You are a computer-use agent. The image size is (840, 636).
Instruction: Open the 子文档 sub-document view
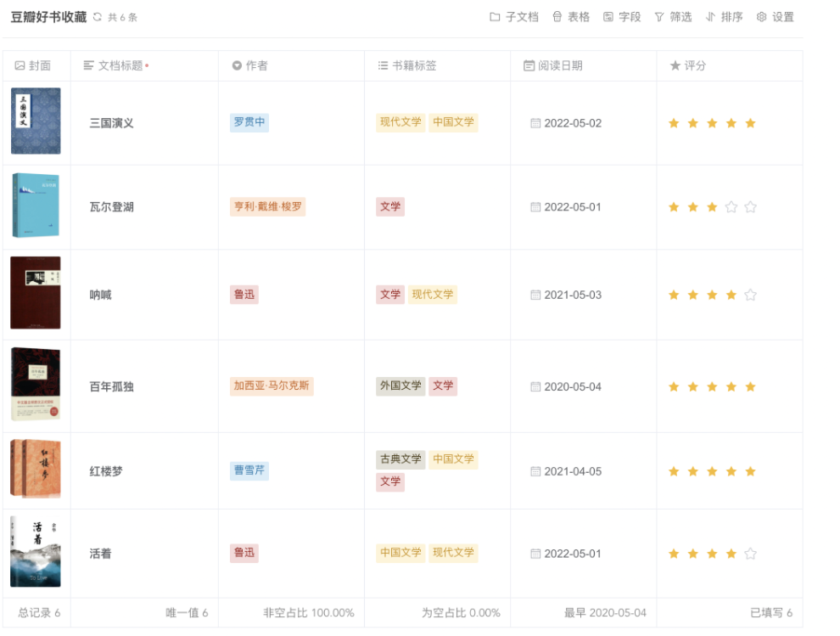pos(514,17)
